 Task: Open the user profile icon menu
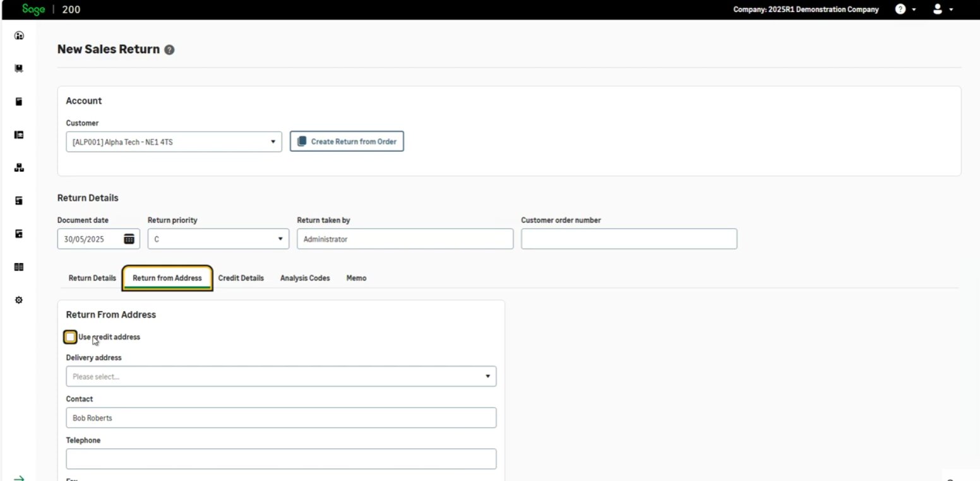coord(937,9)
